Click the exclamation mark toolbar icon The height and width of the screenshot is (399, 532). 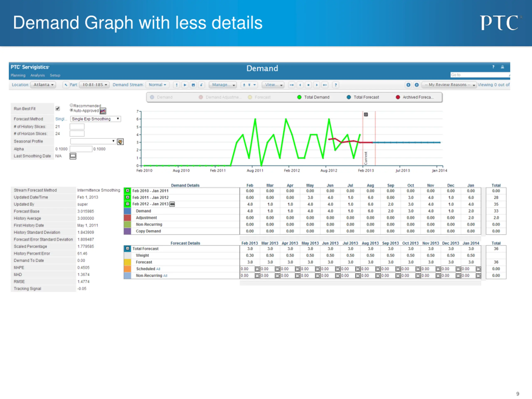[x=177, y=85]
